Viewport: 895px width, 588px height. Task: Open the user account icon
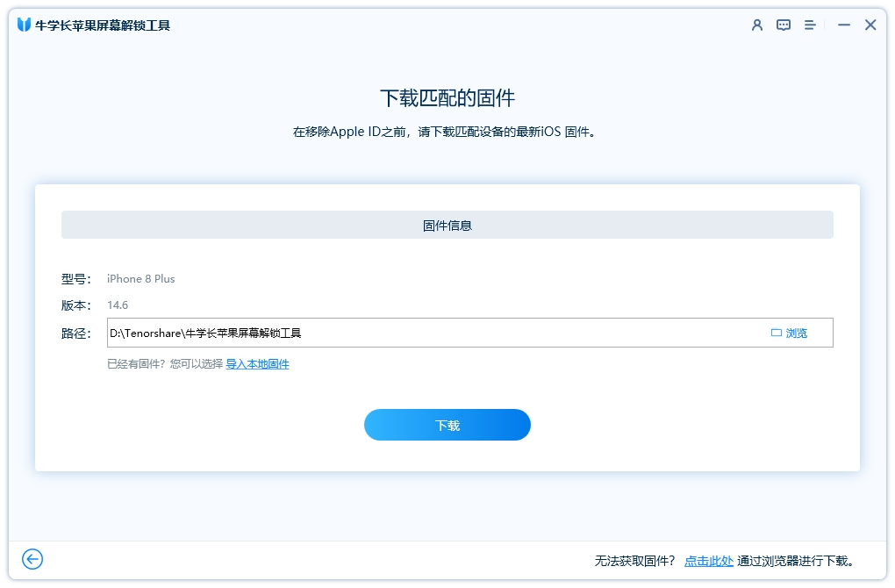(757, 25)
